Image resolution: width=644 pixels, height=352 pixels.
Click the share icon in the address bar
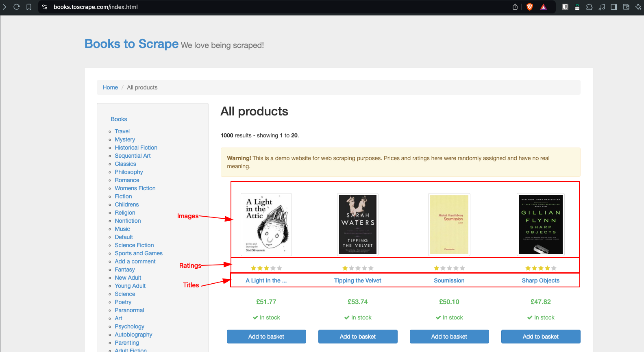[515, 7]
